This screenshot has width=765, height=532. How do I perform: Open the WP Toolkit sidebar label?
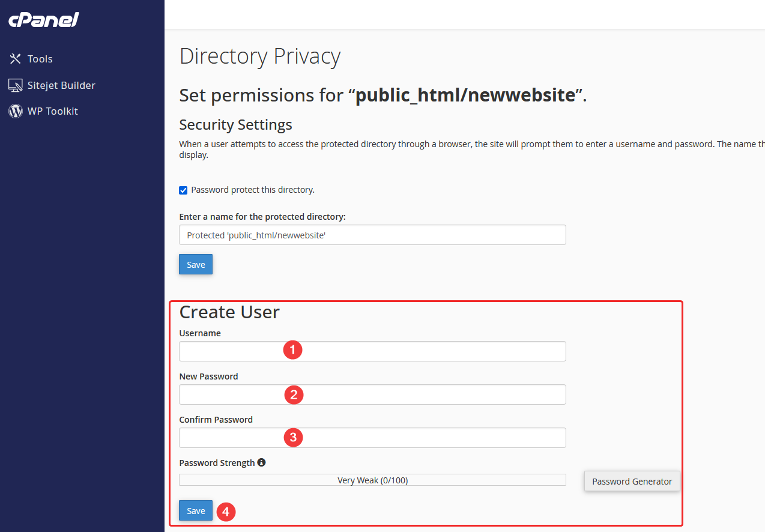(53, 111)
